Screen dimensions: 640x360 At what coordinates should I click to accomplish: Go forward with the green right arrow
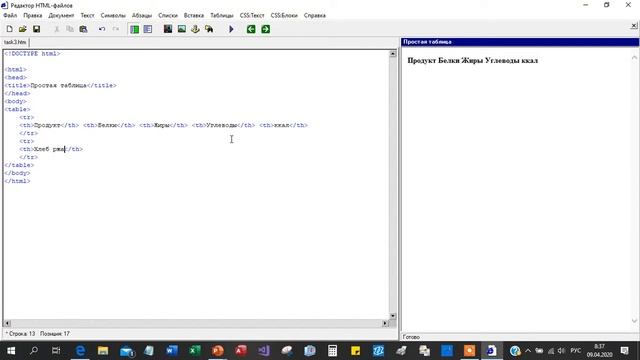[265, 29]
